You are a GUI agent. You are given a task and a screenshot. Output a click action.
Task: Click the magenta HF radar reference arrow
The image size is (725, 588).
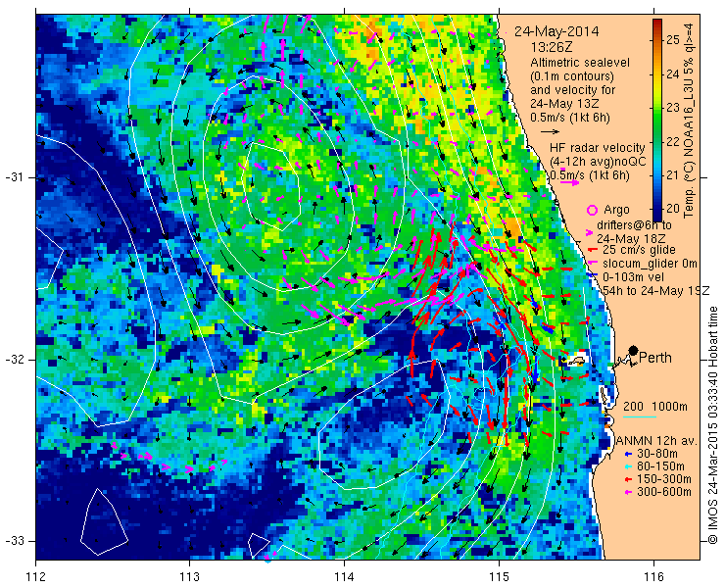coord(569,182)
